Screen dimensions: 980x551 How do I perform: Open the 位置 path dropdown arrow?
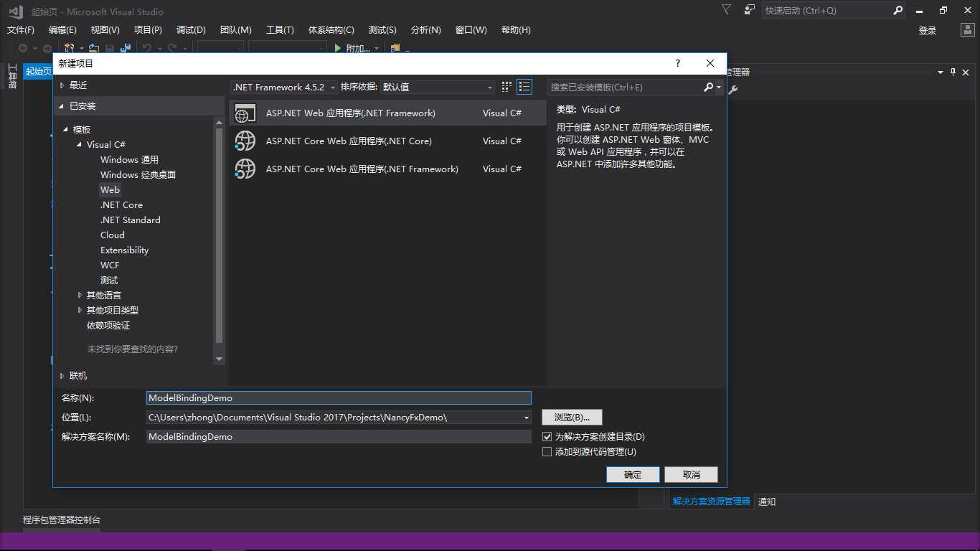coord(527,417)
